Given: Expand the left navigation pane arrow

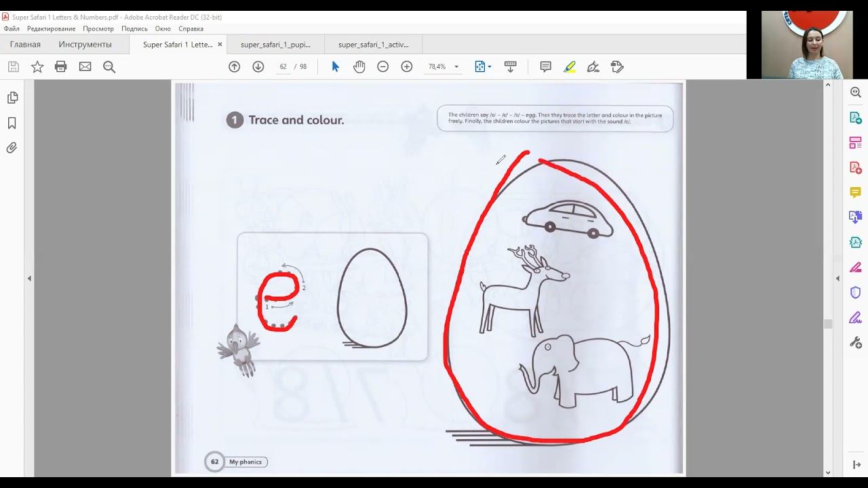Looking at the screenshot, I should 29,279.
